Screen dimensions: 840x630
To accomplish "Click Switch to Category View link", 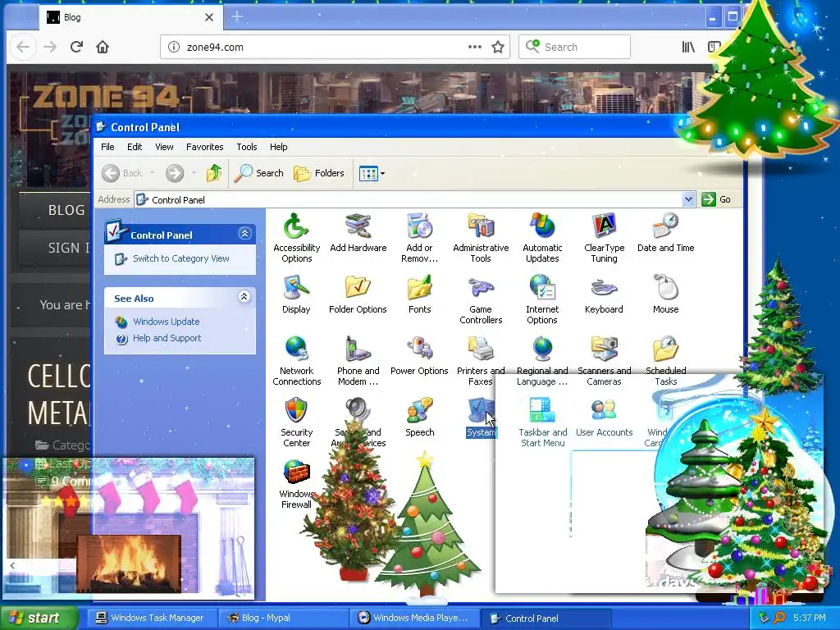I will [180, 258].
